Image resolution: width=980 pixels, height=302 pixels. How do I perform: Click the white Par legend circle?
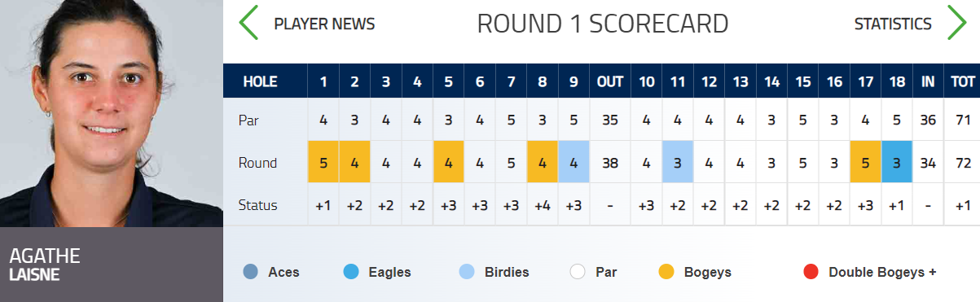tap(578, 272)
